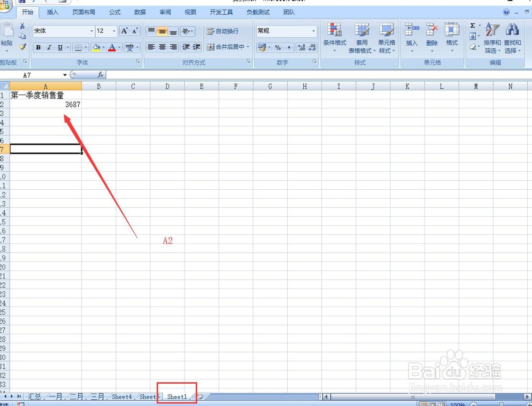The height and width of the screenshot is (406, 532).
Task: Open the 常规 number format dropdown
Action: pyautogui.click(x=313, y=31)
